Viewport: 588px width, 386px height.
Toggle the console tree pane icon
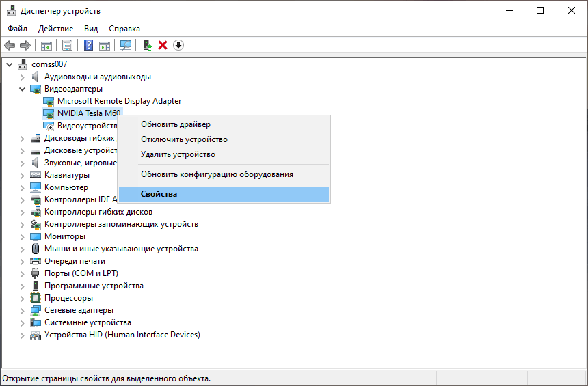click(x=46, y=45)
